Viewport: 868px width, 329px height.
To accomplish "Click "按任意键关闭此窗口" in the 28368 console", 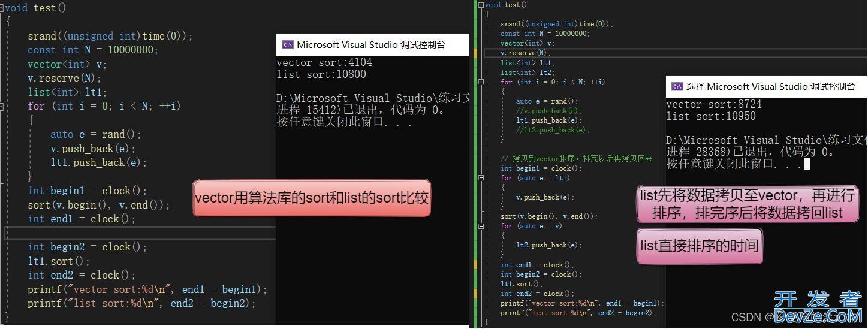I will pyautogui.click(x=733, y=164).
